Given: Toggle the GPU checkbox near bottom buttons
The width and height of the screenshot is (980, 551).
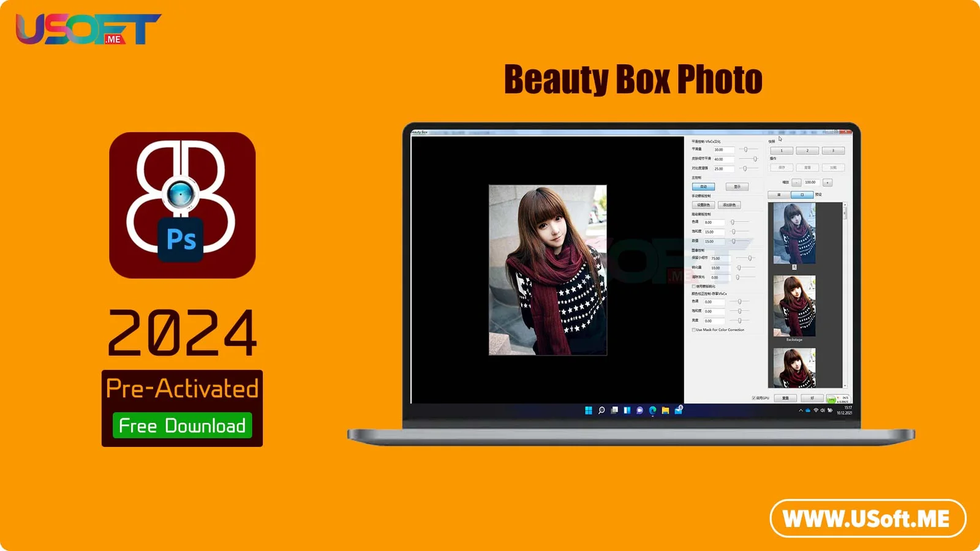Looking at the screenshot, I should [754, 398].
